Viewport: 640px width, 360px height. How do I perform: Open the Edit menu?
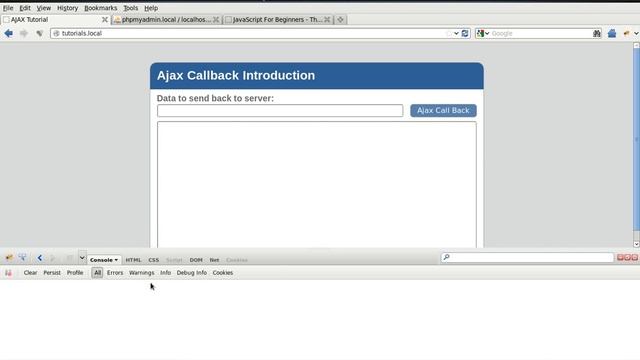[25, 8]
